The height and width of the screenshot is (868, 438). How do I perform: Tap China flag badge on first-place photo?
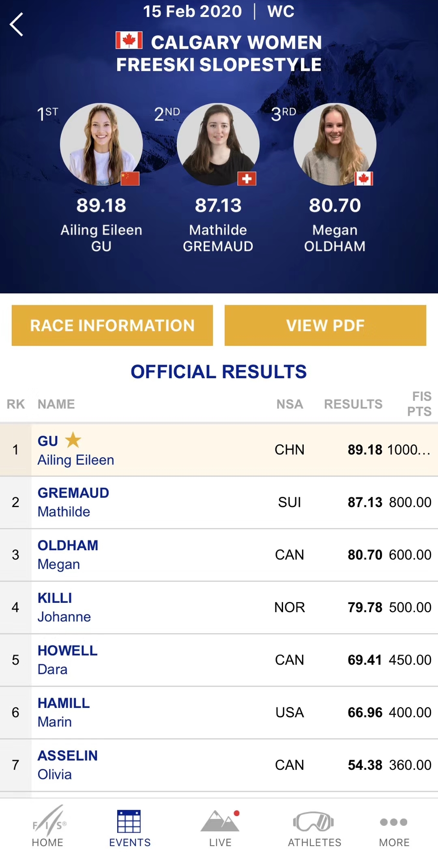pyautogui.click(x=130, y=178)
